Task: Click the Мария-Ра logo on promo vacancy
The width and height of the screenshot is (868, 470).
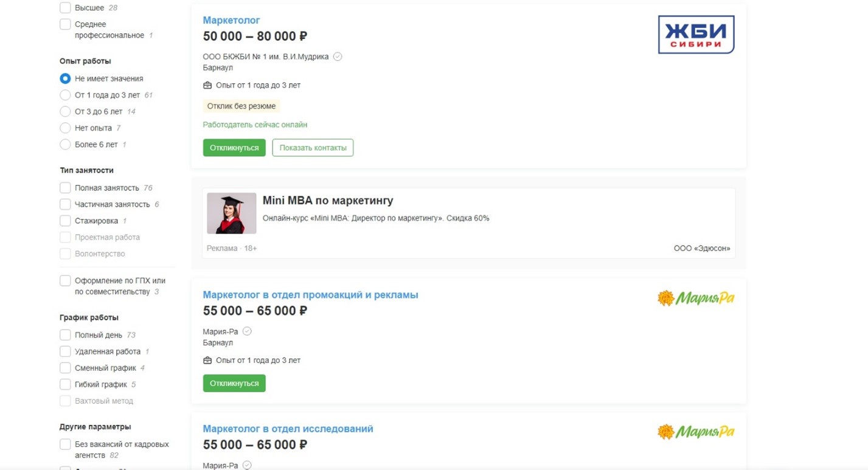Action: click(x=696, y=298)
